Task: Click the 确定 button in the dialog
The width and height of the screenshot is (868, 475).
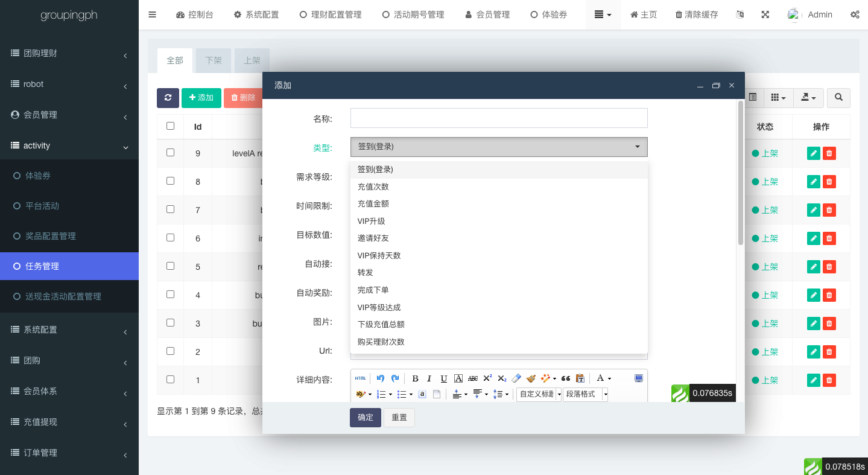Action: (365, 418)
